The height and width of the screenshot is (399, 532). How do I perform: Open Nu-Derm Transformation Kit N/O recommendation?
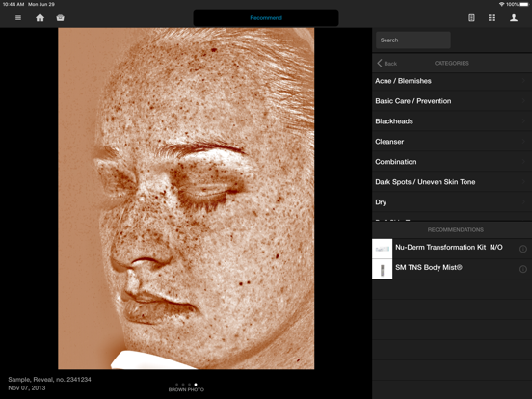pyautogui.click(x=452, y=249)
